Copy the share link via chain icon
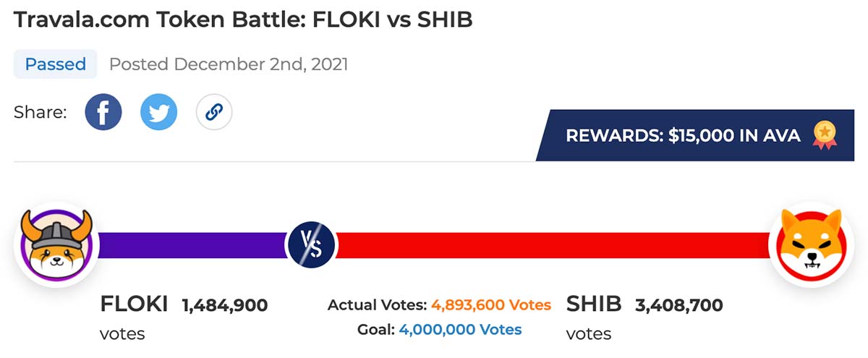The width and height of the screenshot is (868, 358). (214, 112)
